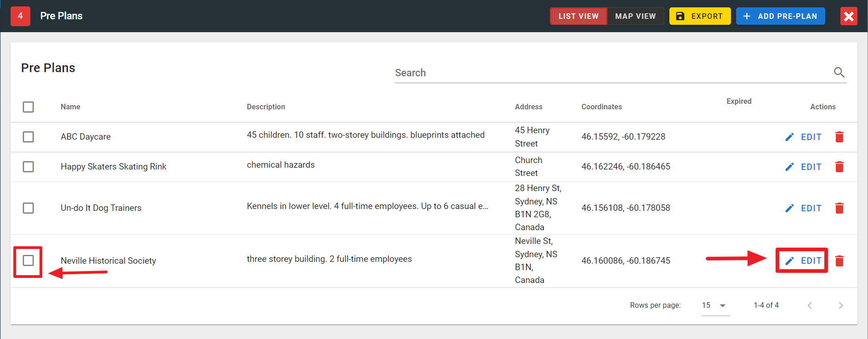Tick the Un-do It Dog Trainers checkbox
This screenshot has width=868, height=339.
[x=29, y=208]
